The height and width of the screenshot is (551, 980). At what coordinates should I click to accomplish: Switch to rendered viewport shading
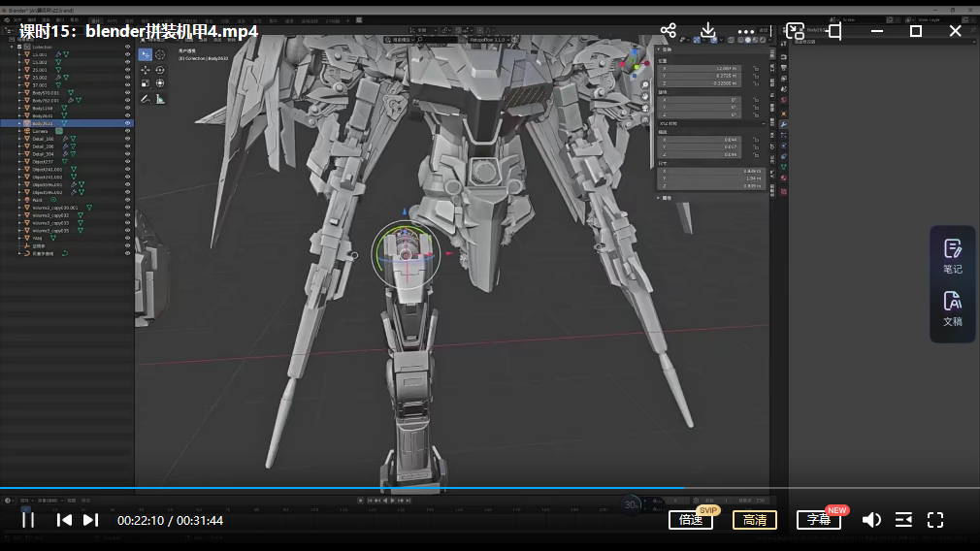(x=762, y=40)
